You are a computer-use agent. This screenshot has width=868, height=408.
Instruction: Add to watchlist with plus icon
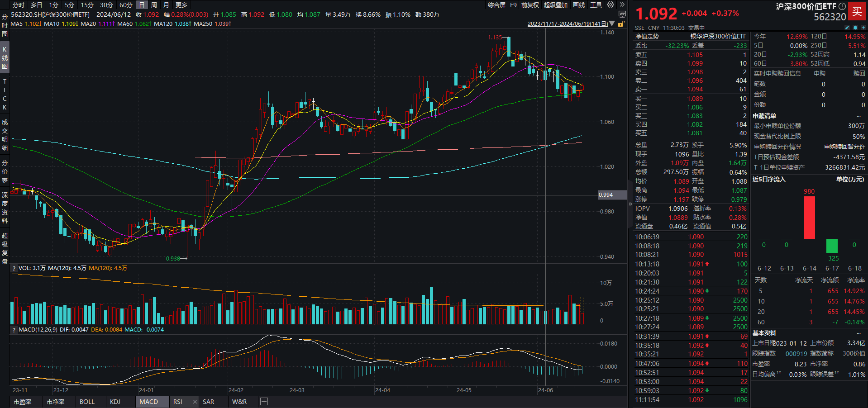click(x=863, y=28)
